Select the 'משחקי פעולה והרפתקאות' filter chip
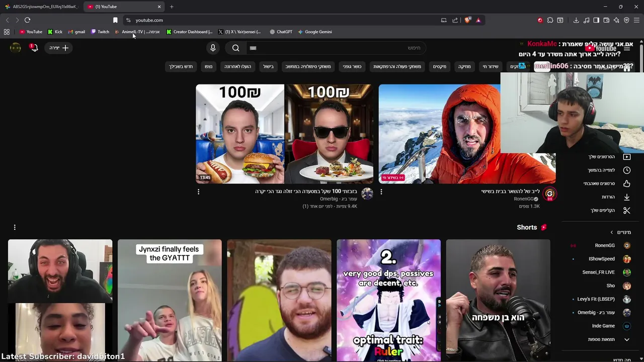Viewport: 644px width, 362px height. [x=397, y=66]
